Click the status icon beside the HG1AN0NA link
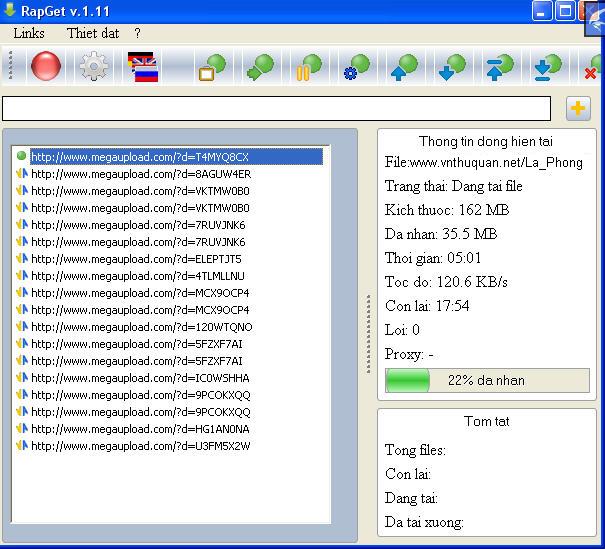The image size is (605, 549). tap(22, 428)
